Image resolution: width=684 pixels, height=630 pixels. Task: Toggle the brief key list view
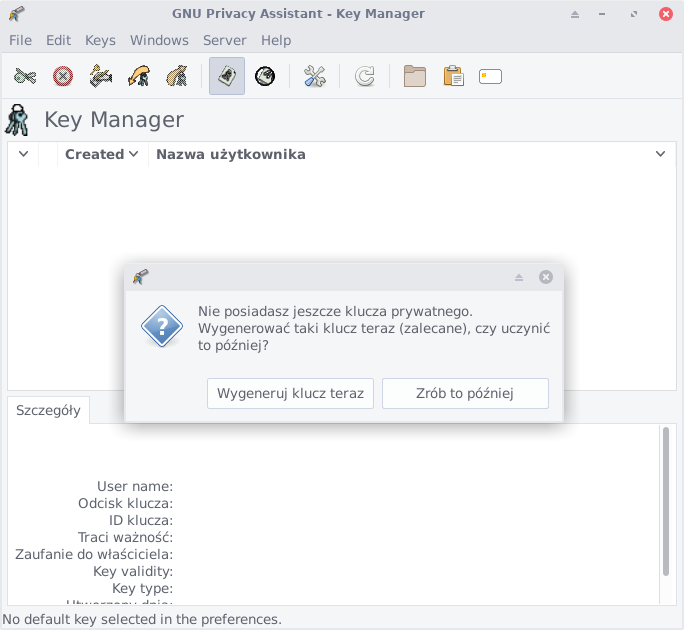[x=227, y=76]
